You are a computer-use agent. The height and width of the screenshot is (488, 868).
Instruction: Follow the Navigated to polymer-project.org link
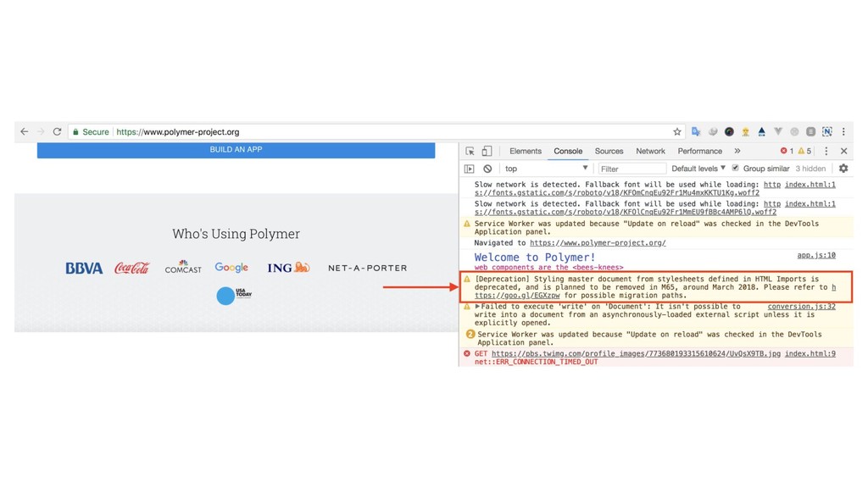pyautogui.click(x=598, y=243)
